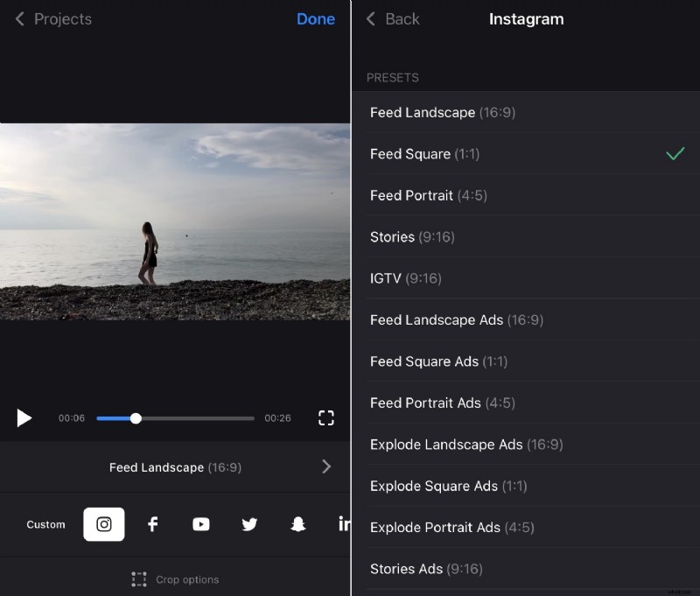Enter fullscreen preview mode
The width and height of the screenshot is (700, 596).
[325, 418]
